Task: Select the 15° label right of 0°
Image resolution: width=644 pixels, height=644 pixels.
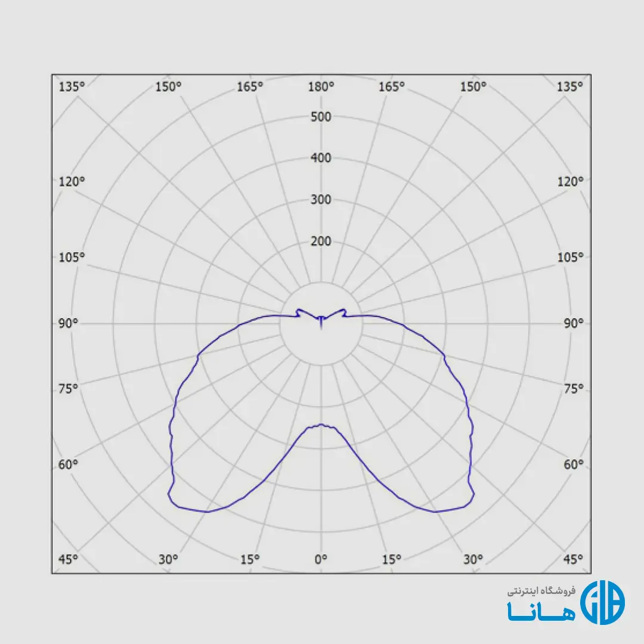Action: pyautogui.click(x=391, y=559)
